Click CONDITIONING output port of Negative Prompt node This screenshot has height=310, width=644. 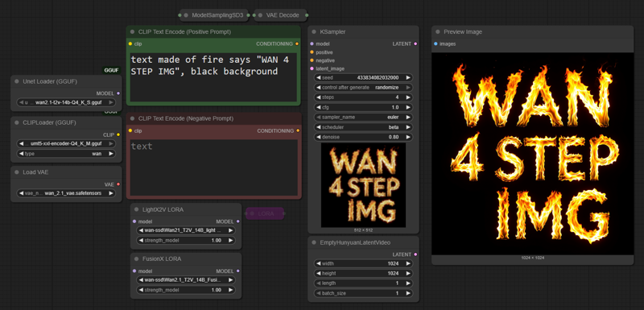tap(297, 130)
